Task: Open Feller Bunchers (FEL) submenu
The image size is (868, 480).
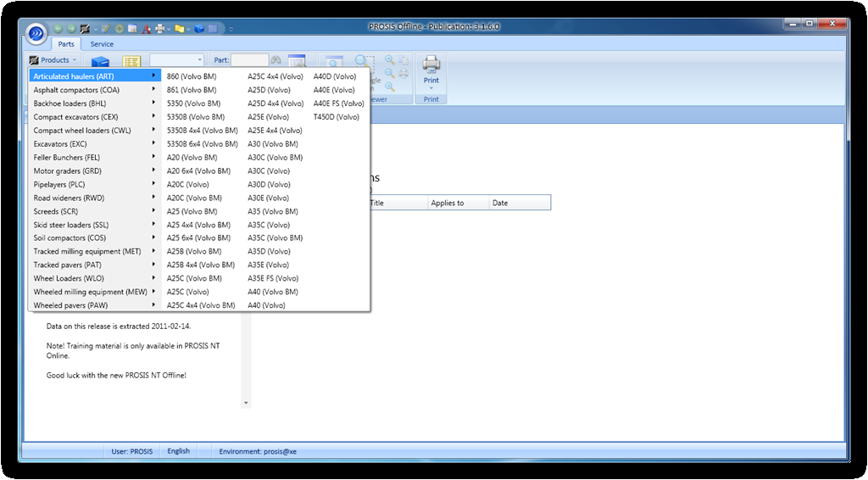Action: click(95, 157)
